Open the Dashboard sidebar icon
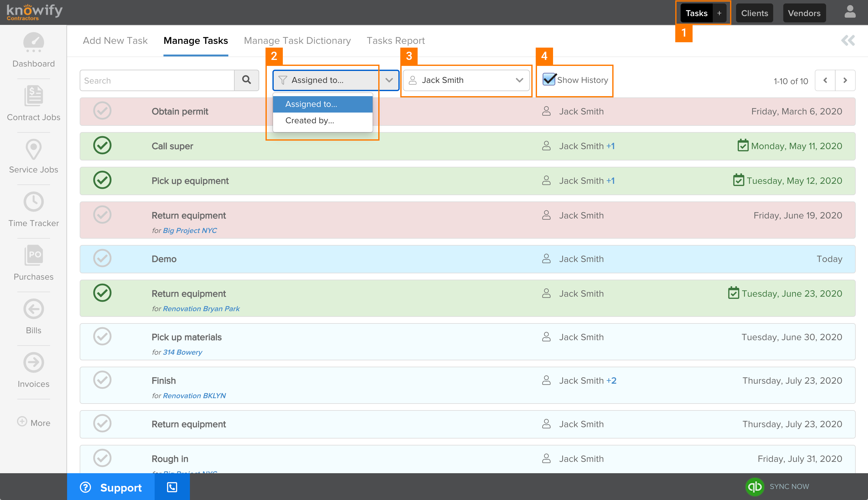 (x=34, y=43)
